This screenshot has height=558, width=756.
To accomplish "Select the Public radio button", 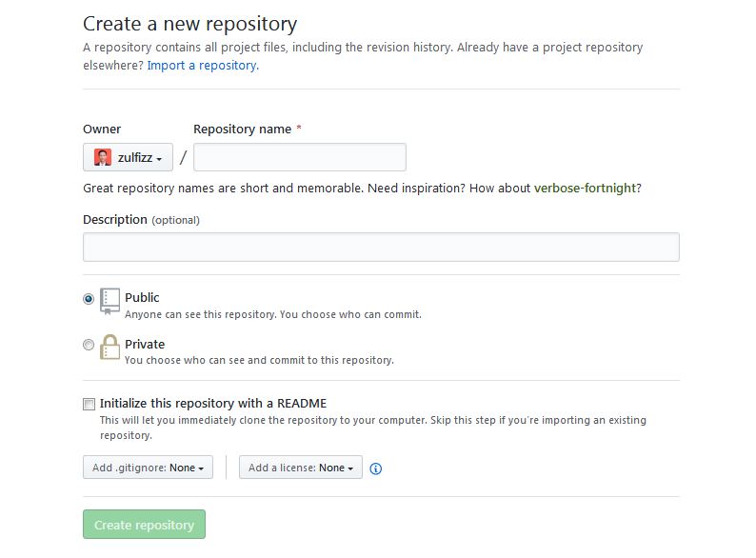I will [x=89, y=299].
